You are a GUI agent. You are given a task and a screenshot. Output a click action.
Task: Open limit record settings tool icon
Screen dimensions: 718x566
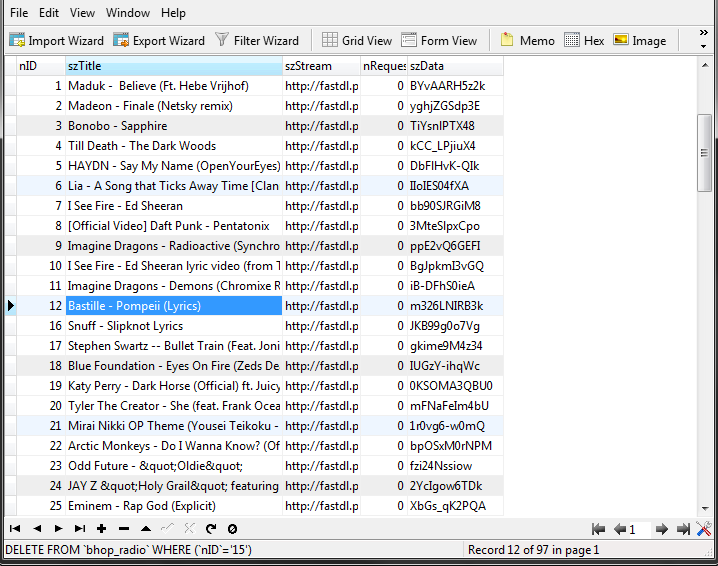tap(704, 529)
